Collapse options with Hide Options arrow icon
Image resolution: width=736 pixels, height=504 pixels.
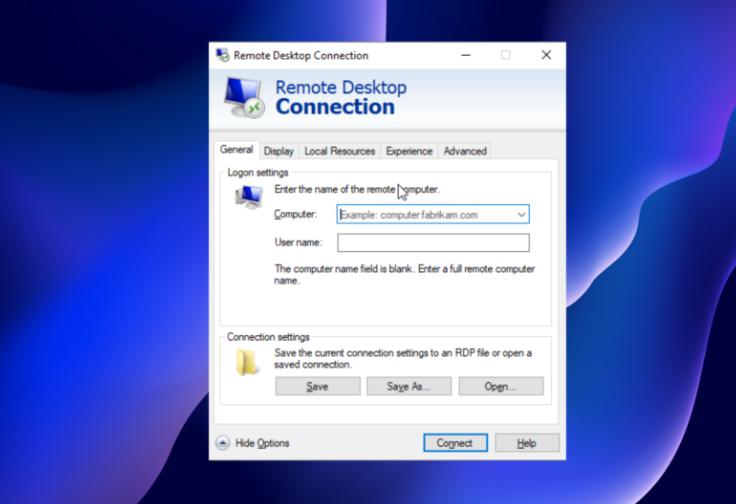222,443
